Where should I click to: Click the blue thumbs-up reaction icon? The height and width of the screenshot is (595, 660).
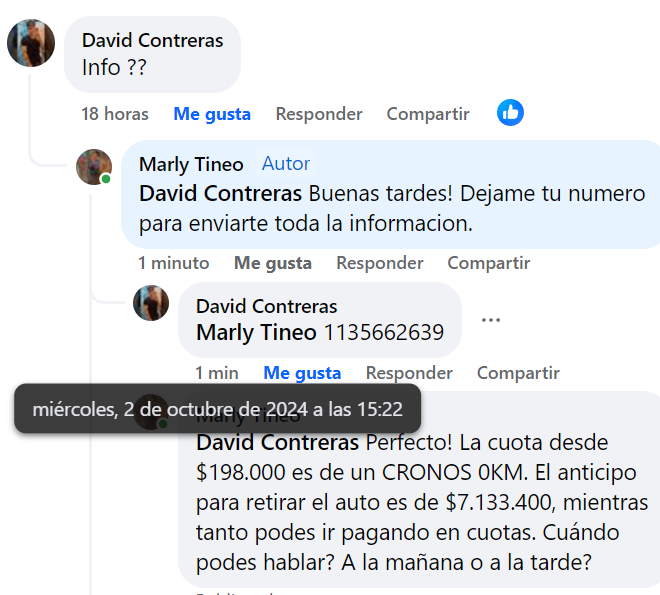tap(510, 113)
